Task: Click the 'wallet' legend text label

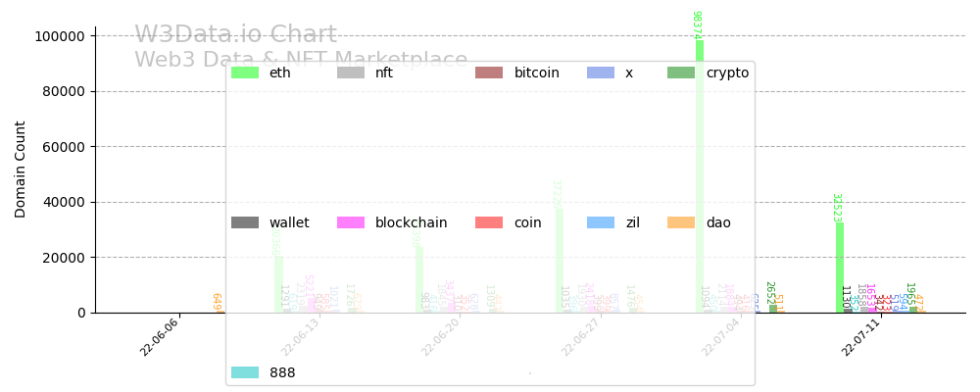Action: click(289, 222)
